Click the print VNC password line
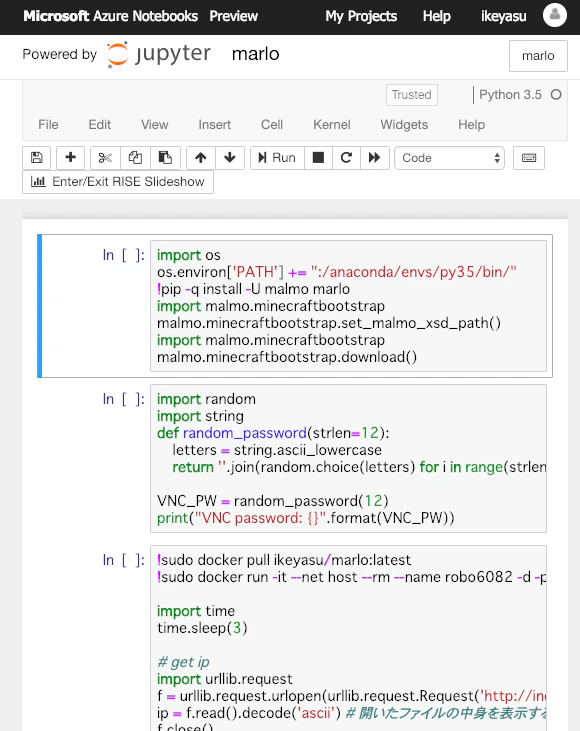The image size is (580, 731). coord(305,518)
